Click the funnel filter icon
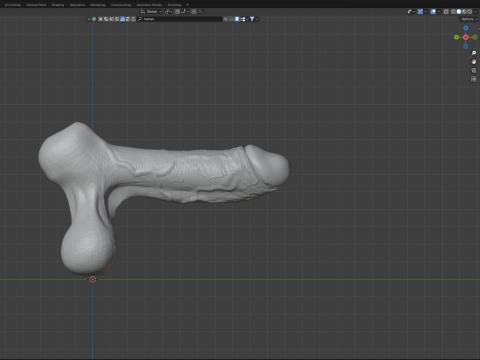This screenshot has width=480, height=360. pos(252,19)
